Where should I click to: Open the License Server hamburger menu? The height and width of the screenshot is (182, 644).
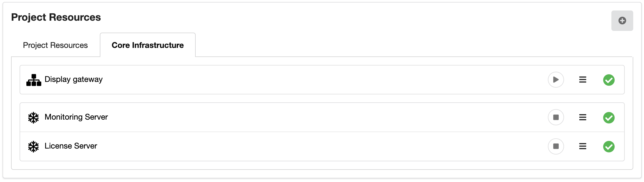[x=582, y=146]
